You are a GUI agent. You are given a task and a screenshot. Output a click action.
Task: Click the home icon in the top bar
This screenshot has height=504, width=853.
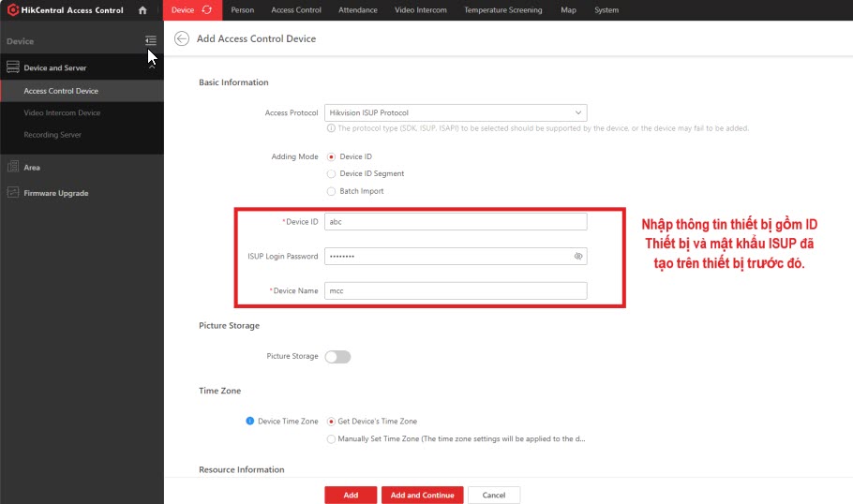[x=142, y=10]
